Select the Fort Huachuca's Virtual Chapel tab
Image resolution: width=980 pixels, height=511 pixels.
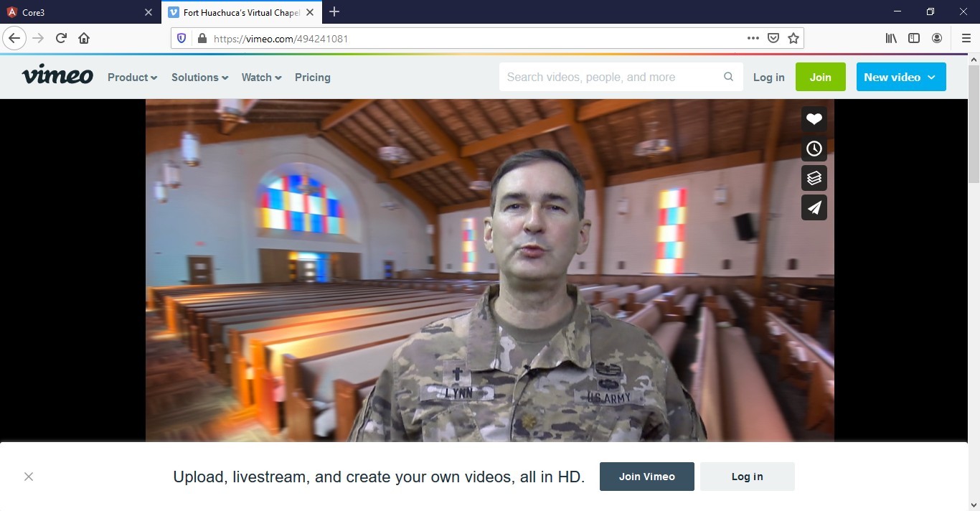242,12
